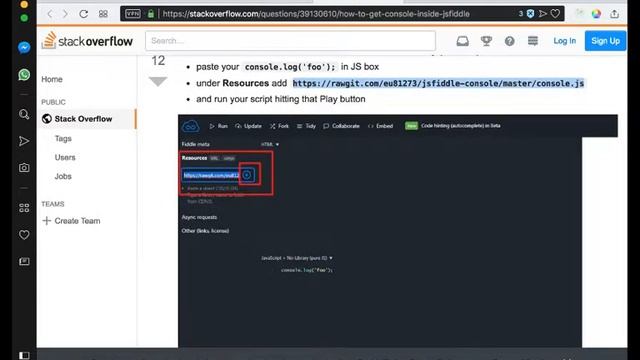Viewport: 640px width, 360px height.
Task: Open My Flow arrow in the sidebar
Action: tap(24, 141)
